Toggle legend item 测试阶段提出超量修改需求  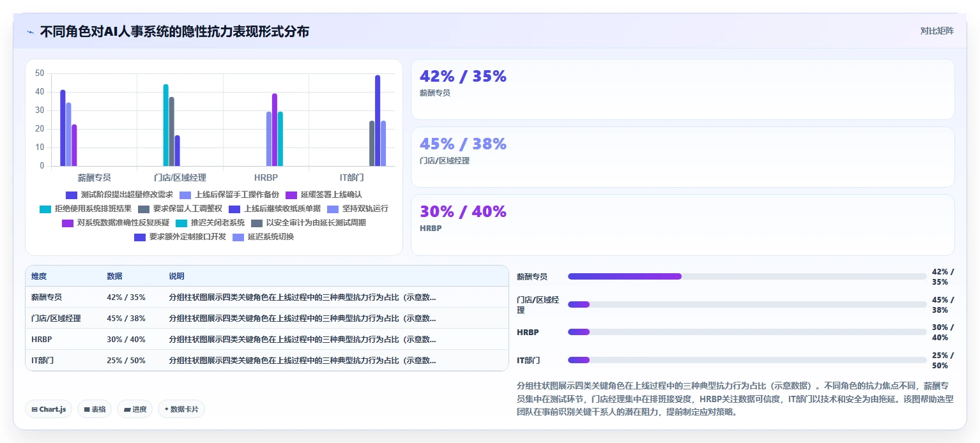tap(119, 194)
